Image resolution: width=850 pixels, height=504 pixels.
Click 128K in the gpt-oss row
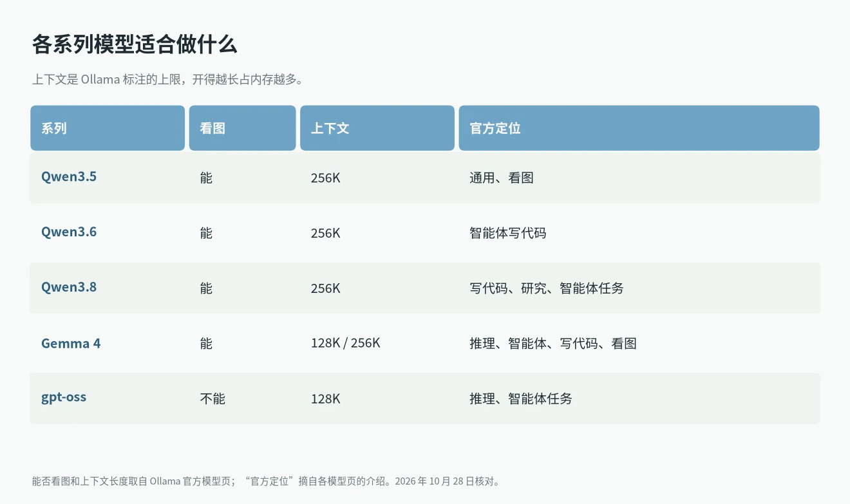coord(326,399)
